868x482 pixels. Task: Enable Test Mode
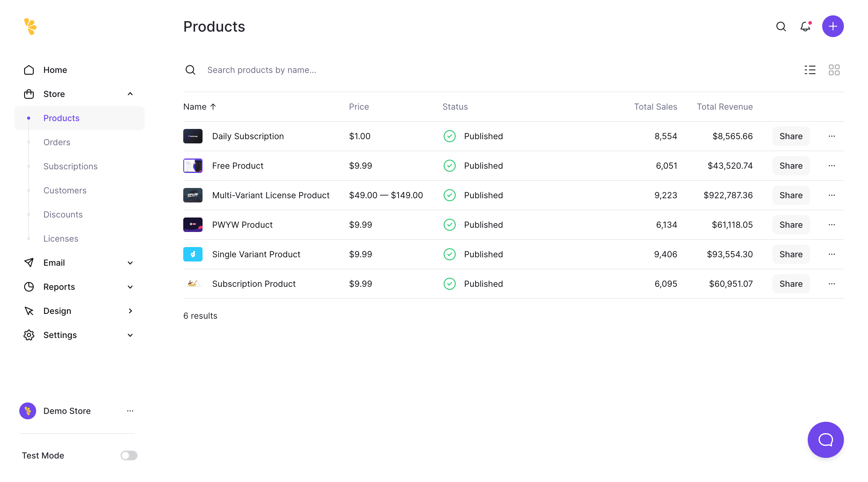click(128, 455)
